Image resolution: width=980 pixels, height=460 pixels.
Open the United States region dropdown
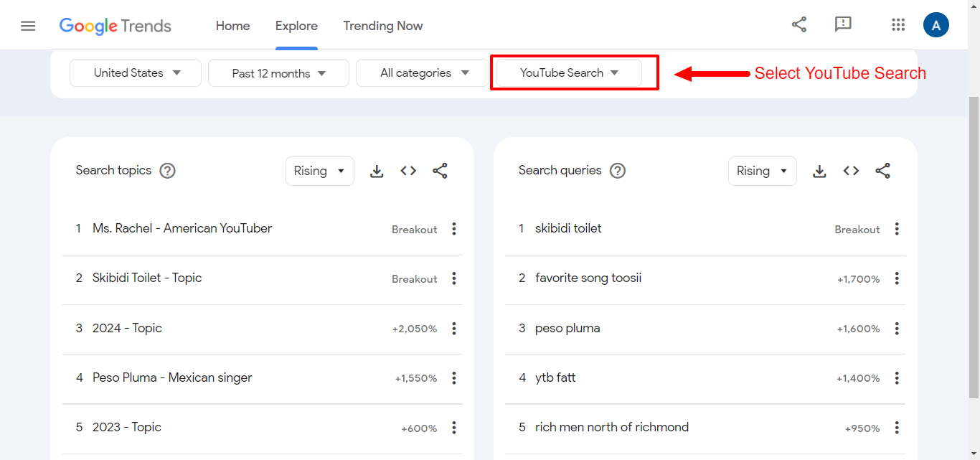pos(136,72)
